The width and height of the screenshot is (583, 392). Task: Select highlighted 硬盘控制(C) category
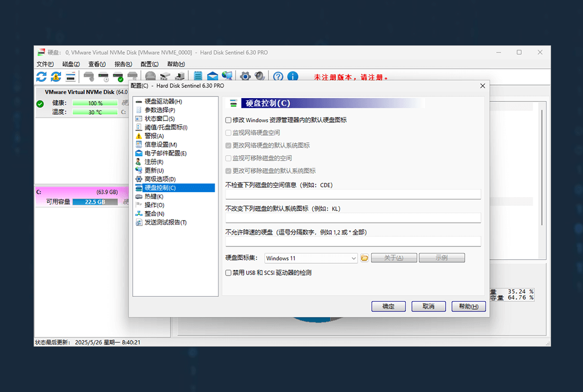pos(175,188)
